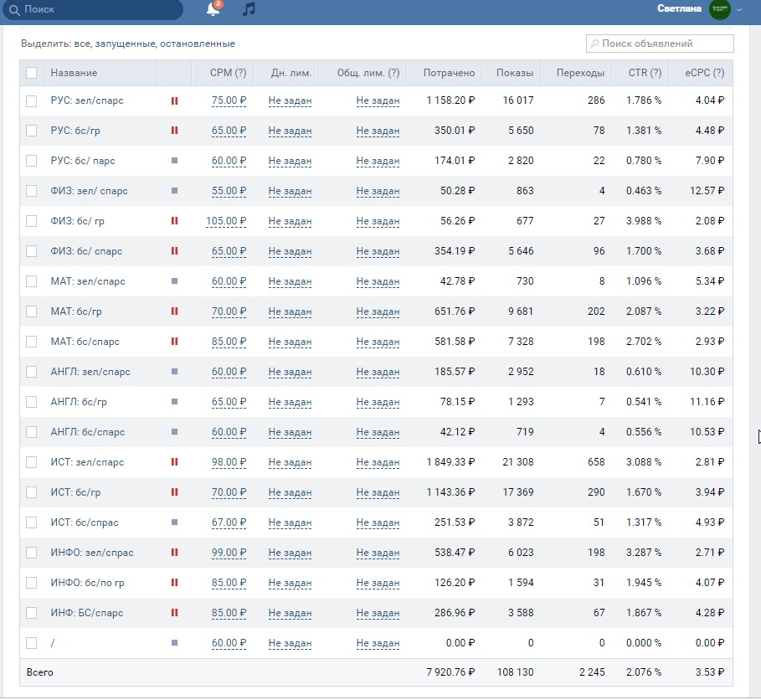Image resolution: width=761 pixels, height=700 pixels.
Task: Open the ad named МАТ: бс/гр
Action: 76,311
